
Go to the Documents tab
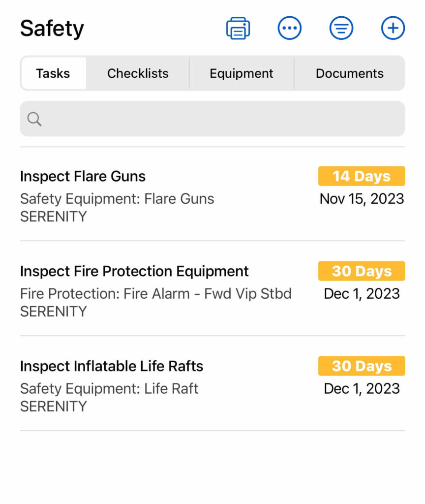(349, 73)
